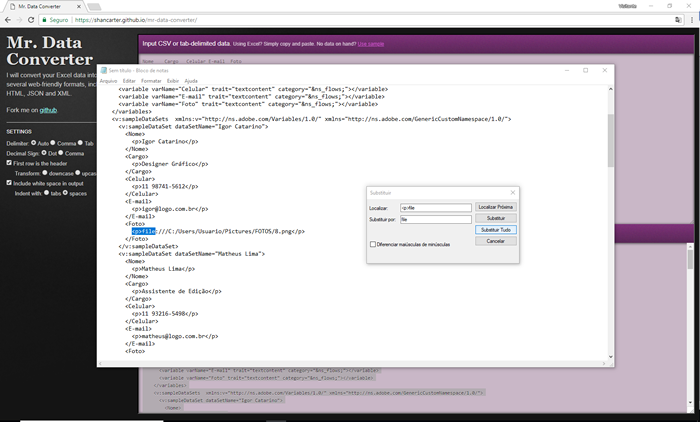Viewport: 700px width, 422px height.
Task: Click the Chrome address bar URL
Action: pyautogui.click(x=136, y=20)
